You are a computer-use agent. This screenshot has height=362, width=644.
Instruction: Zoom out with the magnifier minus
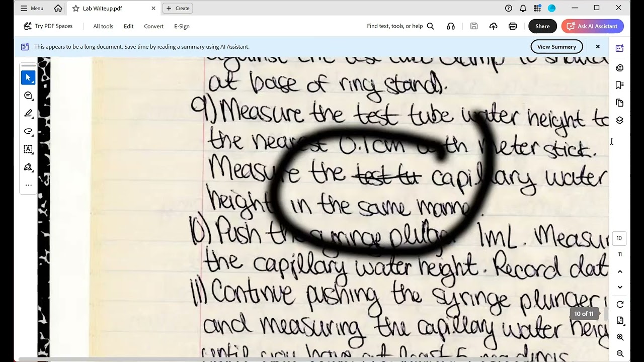[x=620, y=354]
